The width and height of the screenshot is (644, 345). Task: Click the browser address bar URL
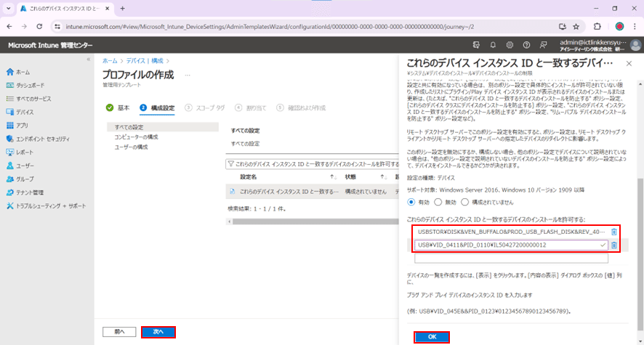tap(270, 27)
